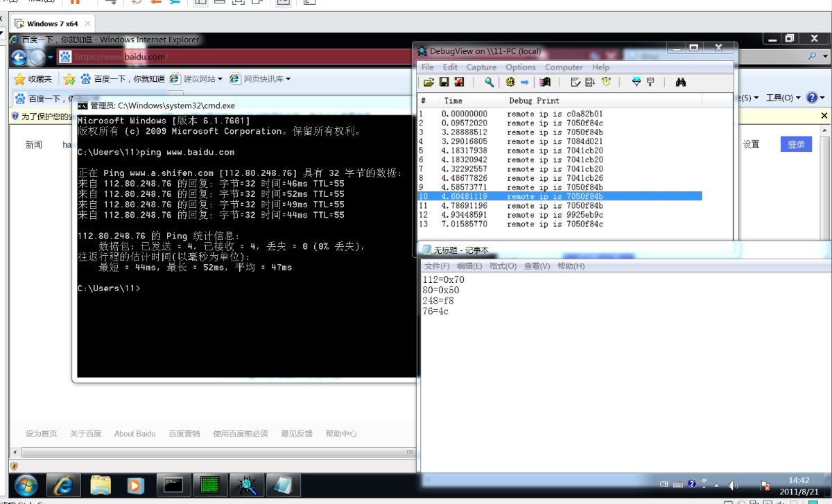
Task: Open Windows Explorer folder taskbar icon
Action: point(101,485)
